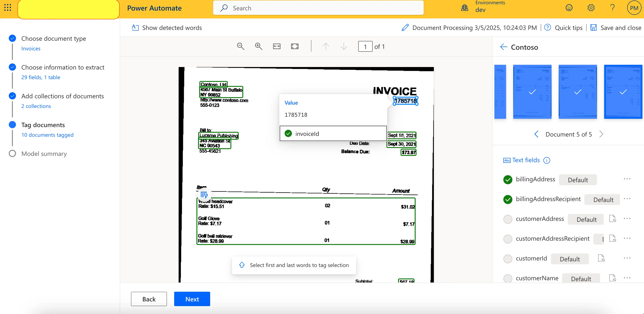Screen dimensions: 644x314
Task: Click the Back button
Action: coord(149,299)
